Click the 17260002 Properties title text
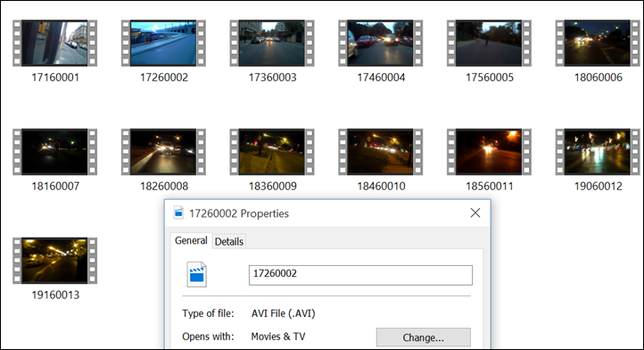Viewport: 644px width, 350px height. [239, 213]
